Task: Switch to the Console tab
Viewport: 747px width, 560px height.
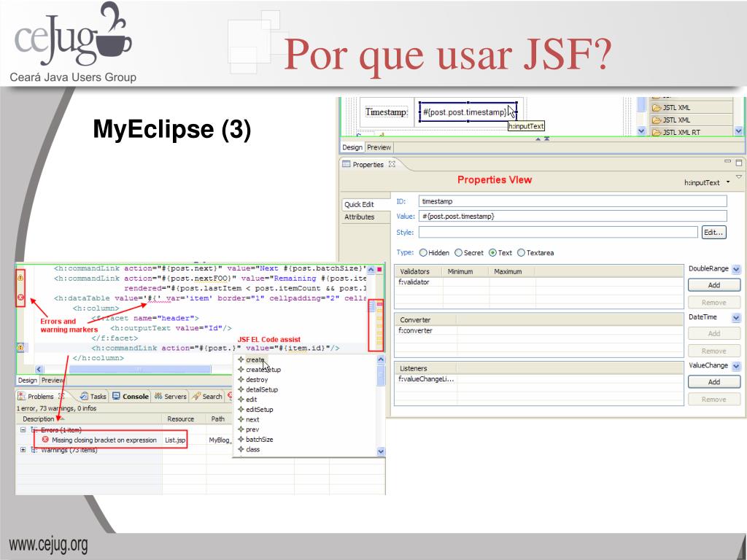Action: tap(131, 396)
